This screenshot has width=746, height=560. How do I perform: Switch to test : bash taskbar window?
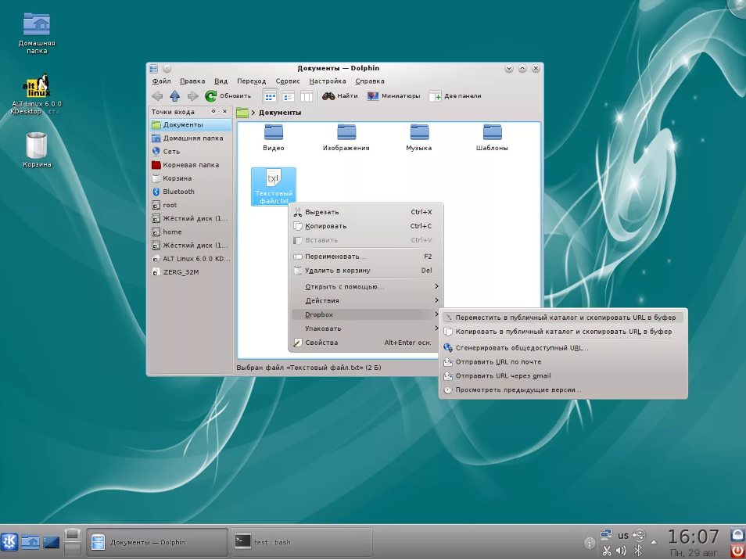point(302,542)
